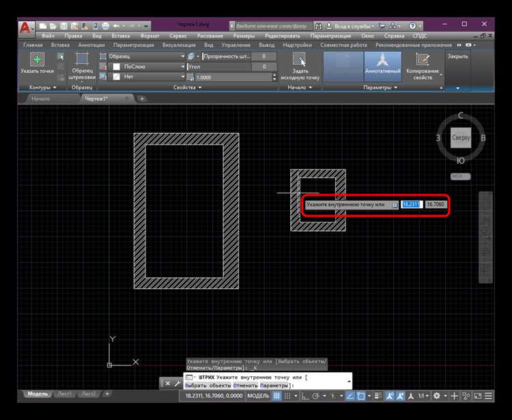Click the hatch scale 1.0000 stepper arrows
Image resolution: width=512 pixels, height=420 pixels.
click(274, 77)
